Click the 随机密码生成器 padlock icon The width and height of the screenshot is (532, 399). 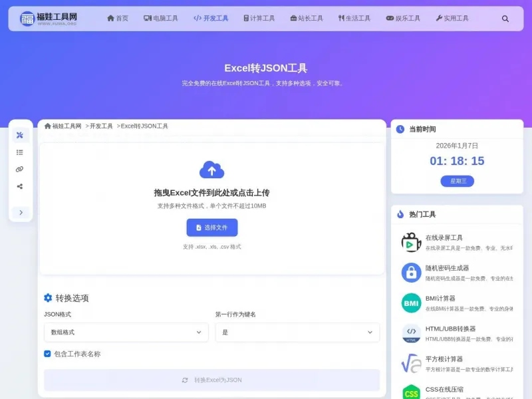point(410,273)
